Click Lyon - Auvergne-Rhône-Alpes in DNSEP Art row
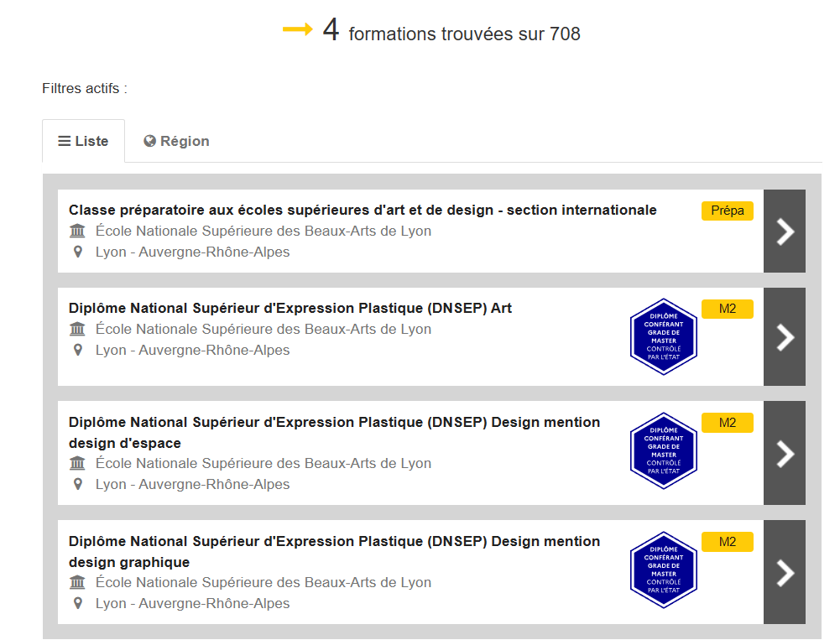840x640 pixels. pos(193,350)
